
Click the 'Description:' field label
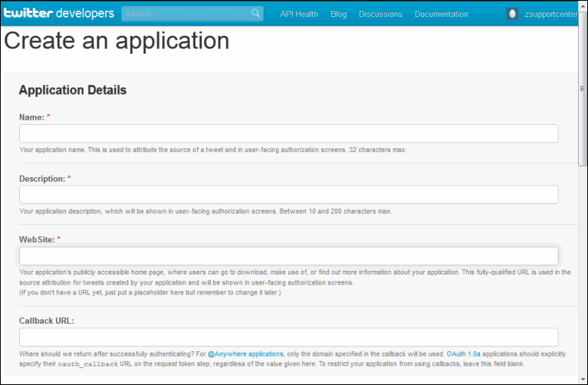(x=42, y=179)
